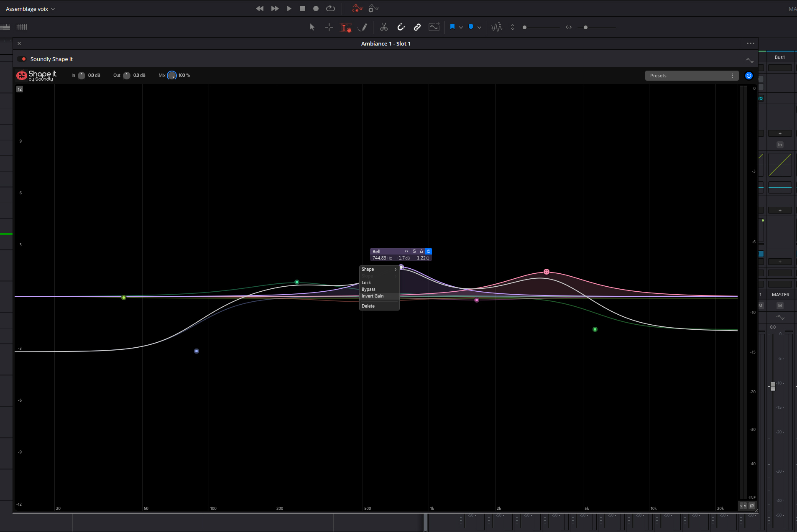Toggle the snapping magnet icon

[401, 27]
